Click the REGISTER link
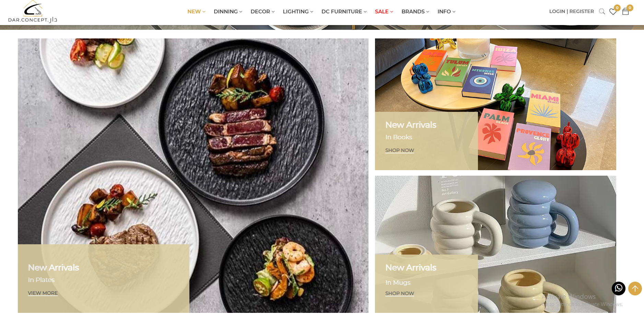 tap(582, 11)
